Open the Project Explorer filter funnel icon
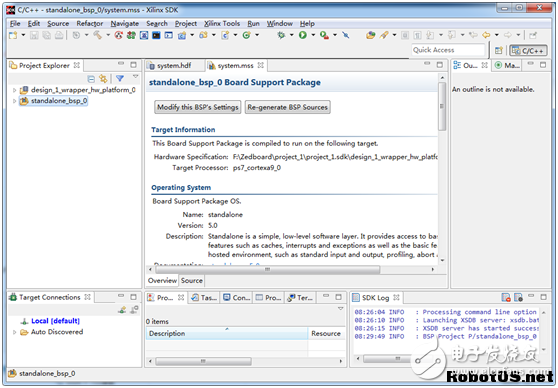The width and height of the screenshot is (558, 388). [x=120, y=78]
